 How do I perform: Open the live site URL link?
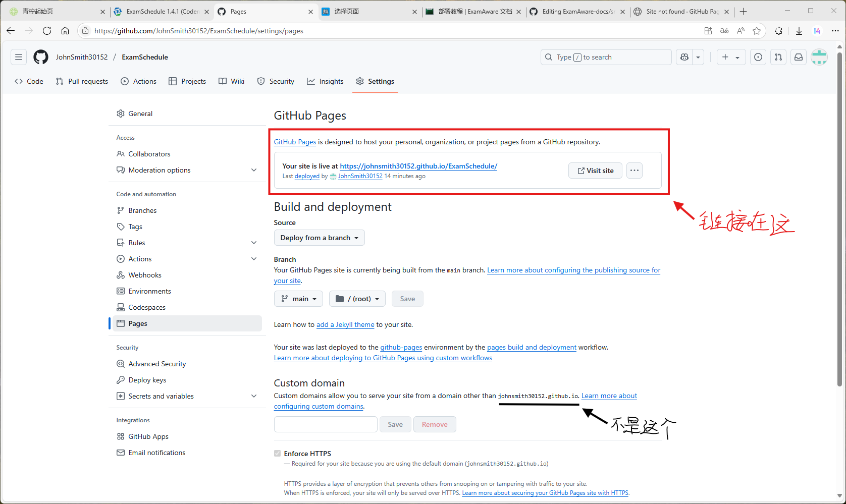(x=418, y=166)
